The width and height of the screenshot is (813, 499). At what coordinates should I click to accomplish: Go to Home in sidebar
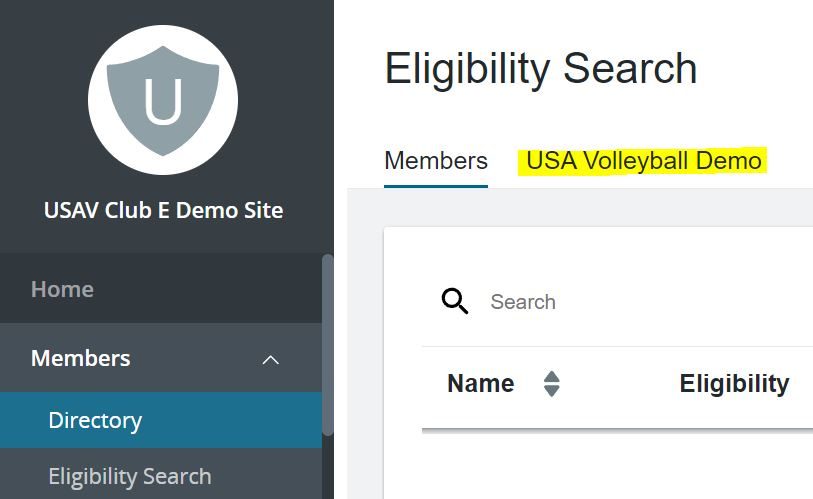point(62,289)
